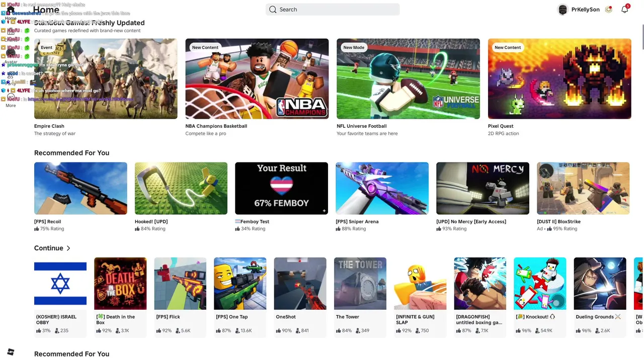This screenshot has width=644, height=362.
Task: Go to Home in the sidebar
Action: pyautogui.click(x=11, y=13)
